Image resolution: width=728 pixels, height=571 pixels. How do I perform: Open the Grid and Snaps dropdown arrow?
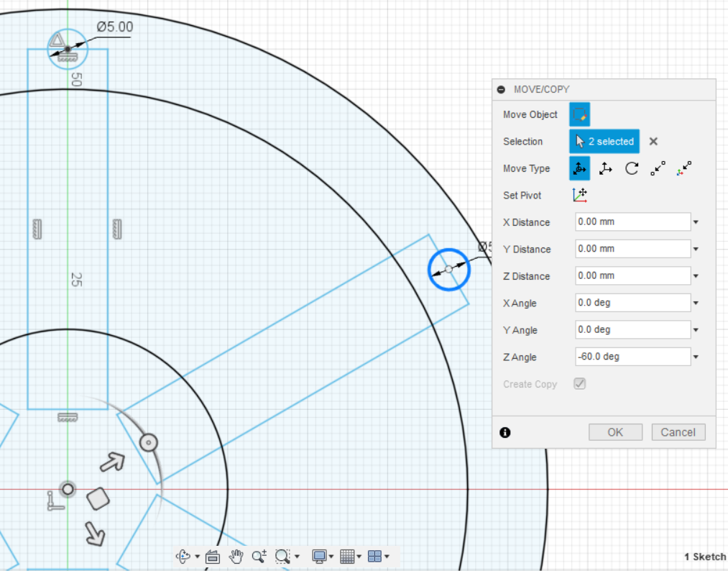coord(359,557)
